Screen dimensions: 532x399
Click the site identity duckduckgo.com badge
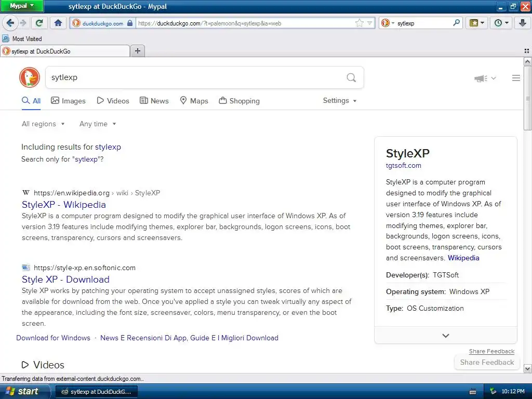(x=103, y=23)
